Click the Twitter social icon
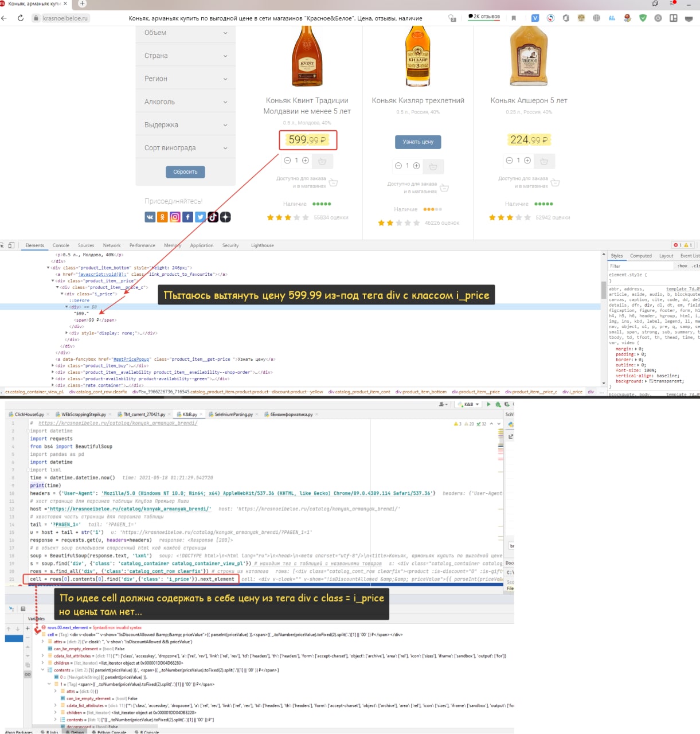Viewport: 700px width, 734px height. click(x=200, y=217)
